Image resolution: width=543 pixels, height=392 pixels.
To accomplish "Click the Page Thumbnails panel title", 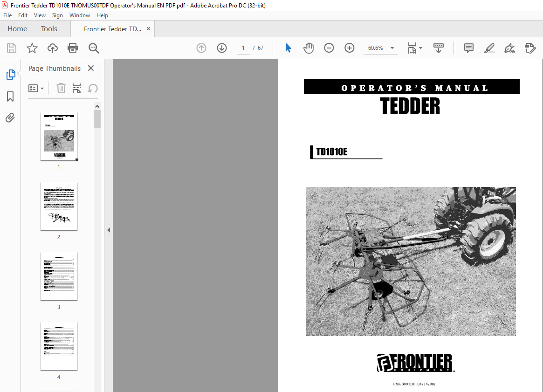I will pos(55,68).
